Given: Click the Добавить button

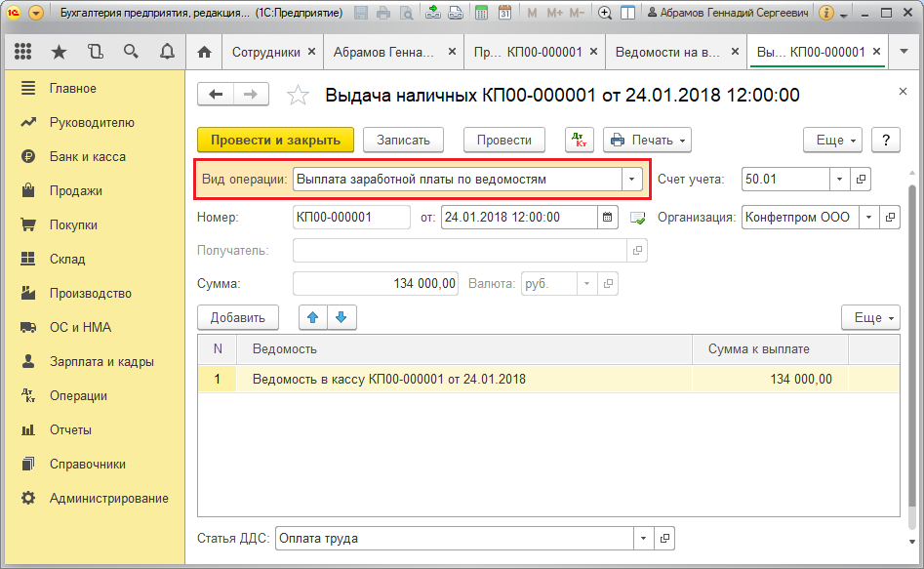Looking at the screenshot, I should click(x=237, y=318).
